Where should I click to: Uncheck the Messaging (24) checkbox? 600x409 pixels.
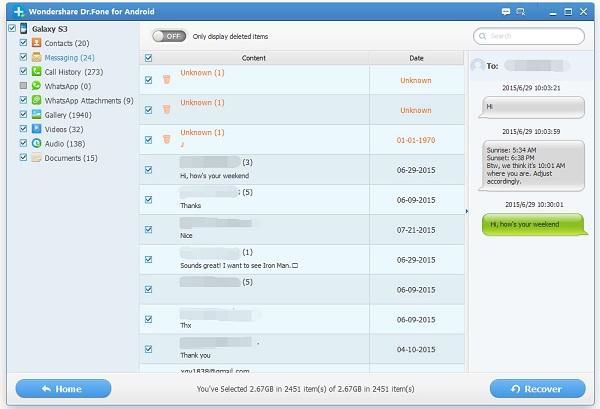pos(23,57)
